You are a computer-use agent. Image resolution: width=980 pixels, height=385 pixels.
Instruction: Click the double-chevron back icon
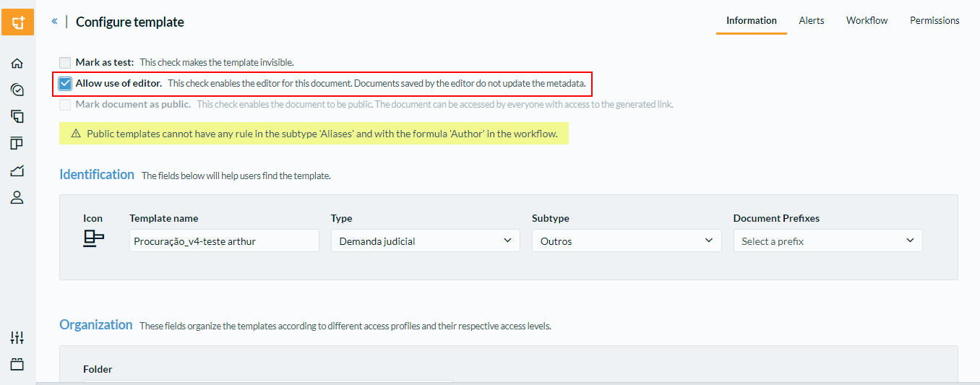(54, 22)
